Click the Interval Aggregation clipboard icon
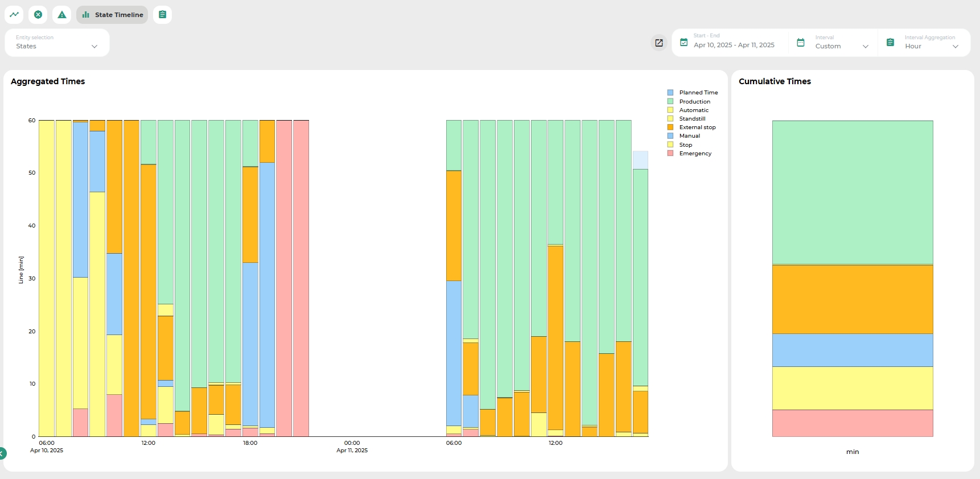Screen dimensions: 980x479 pos(891,43)
